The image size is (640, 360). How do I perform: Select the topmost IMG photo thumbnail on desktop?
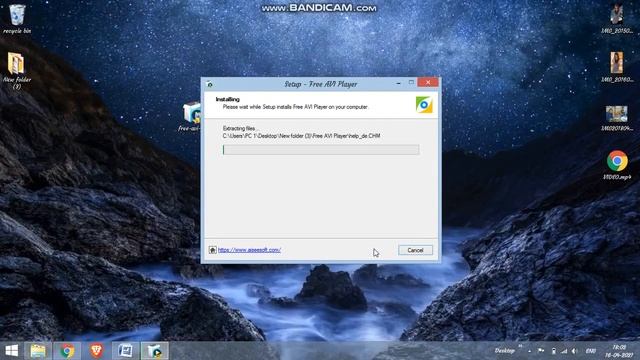[x=617, y=18]
